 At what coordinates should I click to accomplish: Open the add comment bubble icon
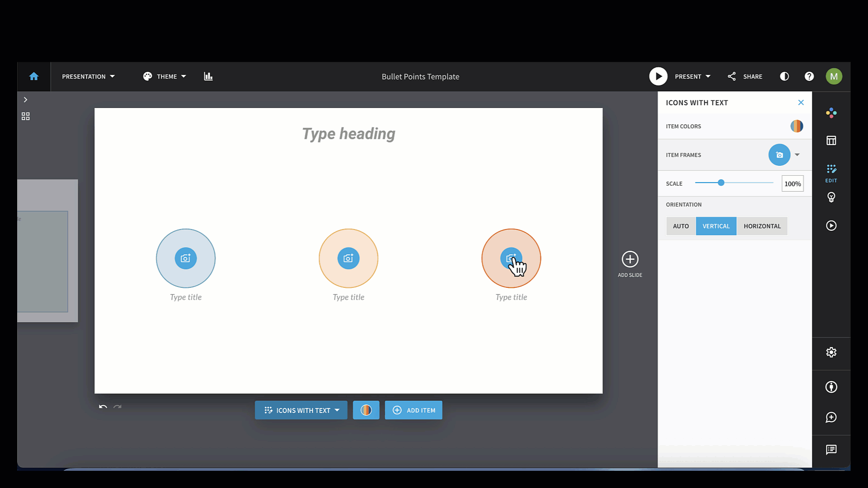(x=831, y=418)
